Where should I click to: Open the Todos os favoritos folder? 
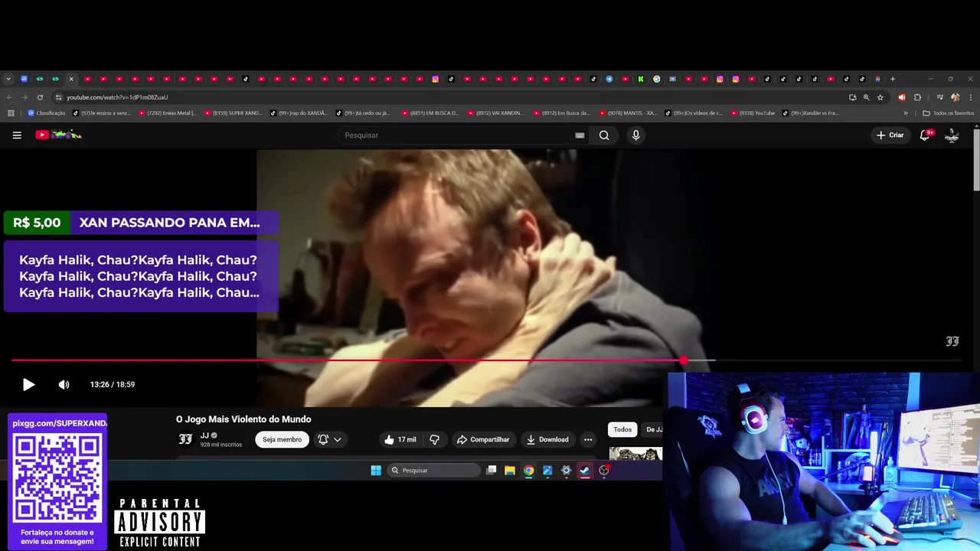pyautogui.click(x=949, y=112)
